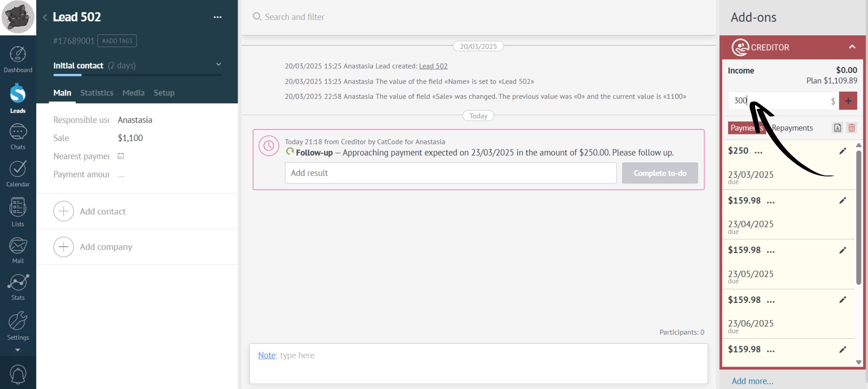
Task: Collapse the Creditor add-on panel
Action: 852,47
